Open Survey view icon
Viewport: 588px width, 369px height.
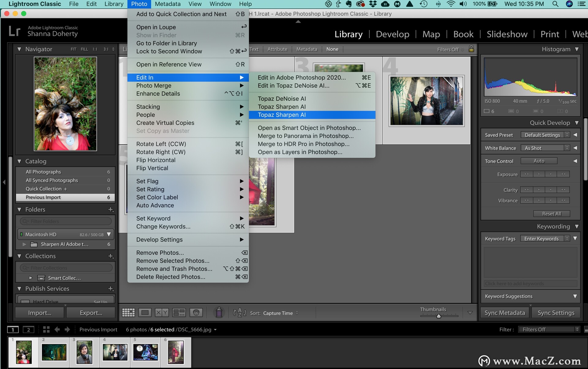coord(179,313)
